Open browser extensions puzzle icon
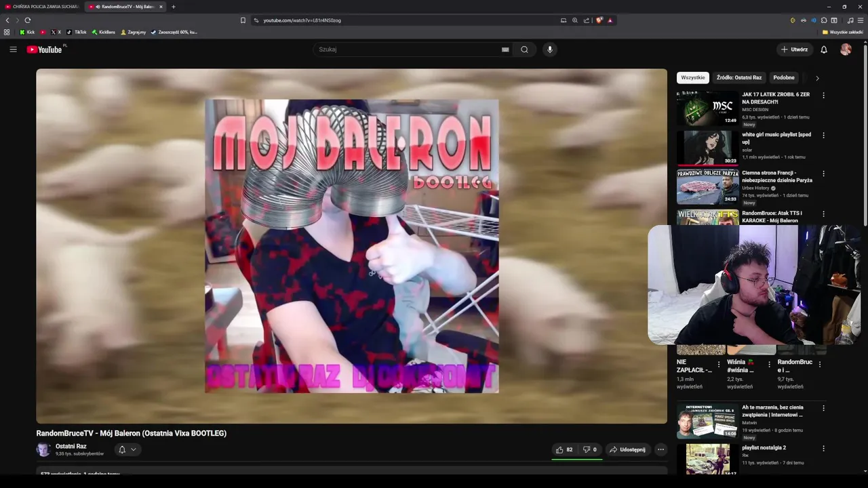 (x=824, y=20)
